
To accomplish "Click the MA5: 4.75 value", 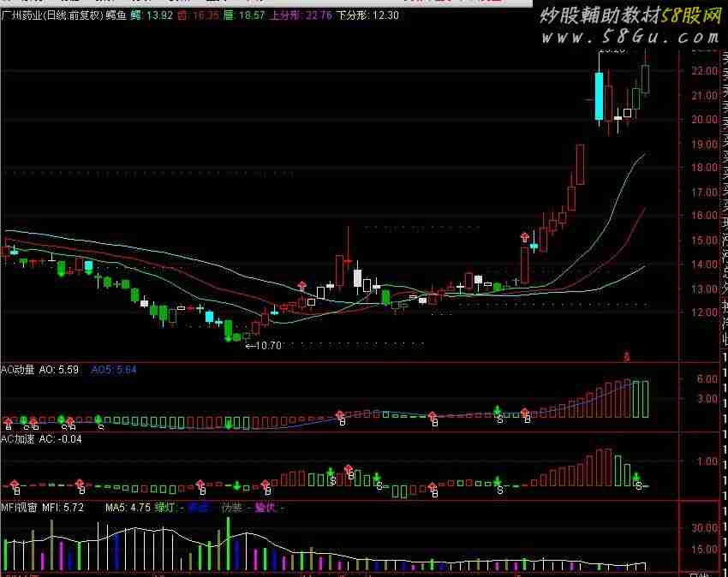I will 128,508.
